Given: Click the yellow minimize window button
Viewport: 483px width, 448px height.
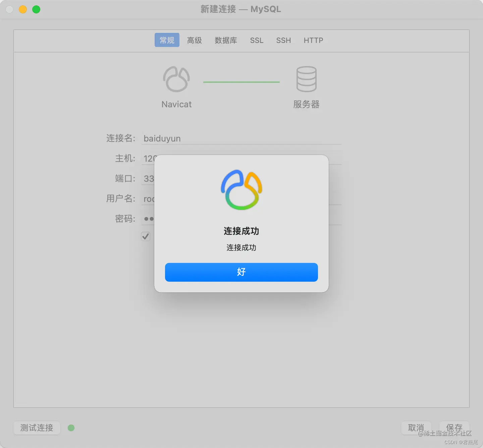Looking at the screenshot, I should (23, 9).
